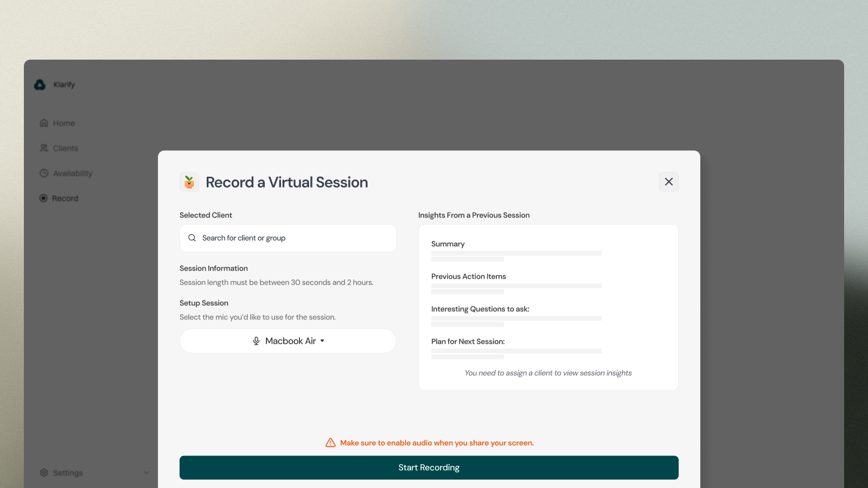Click the session insights placeholder message

coord(548,373)
